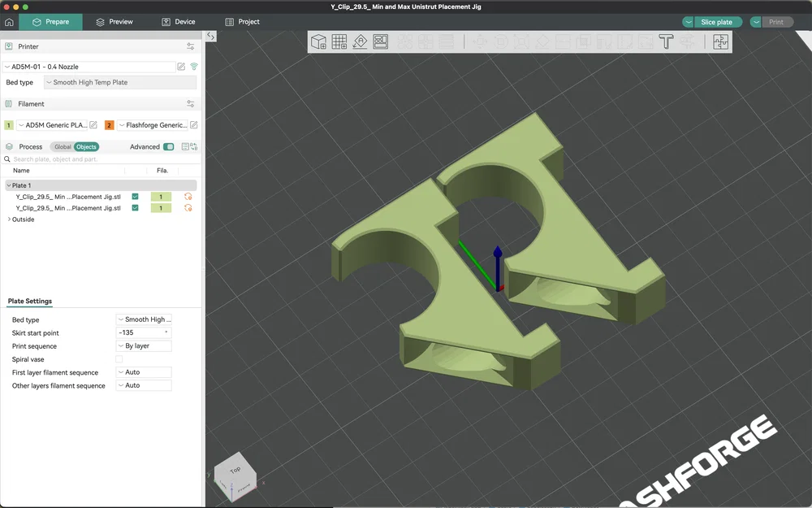The width and height of the screenshot is (812, 508).
Task: Click the Slice plate button
Action: (x=717, y=22)
